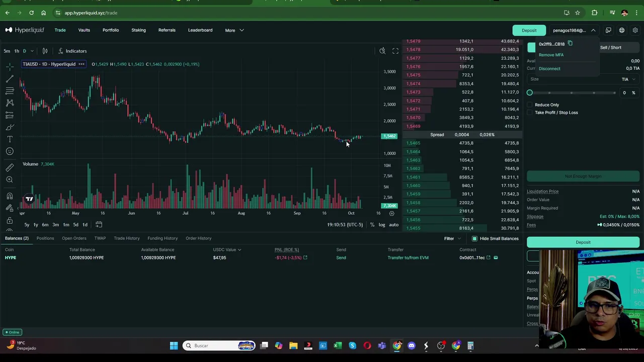The width and height of the screenshot is (644, 362).
Task: Select the pattern drawing tool
Action: pos(10,103)
